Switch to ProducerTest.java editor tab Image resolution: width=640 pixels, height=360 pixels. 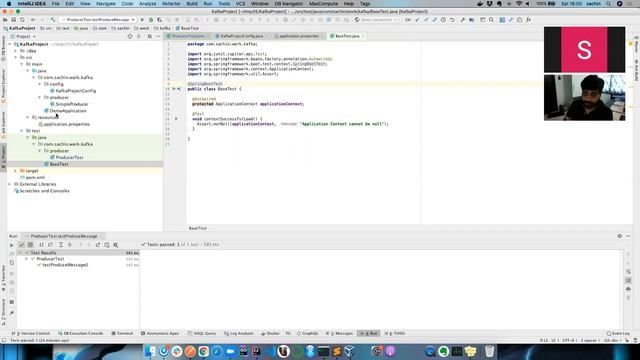point(187,36)
